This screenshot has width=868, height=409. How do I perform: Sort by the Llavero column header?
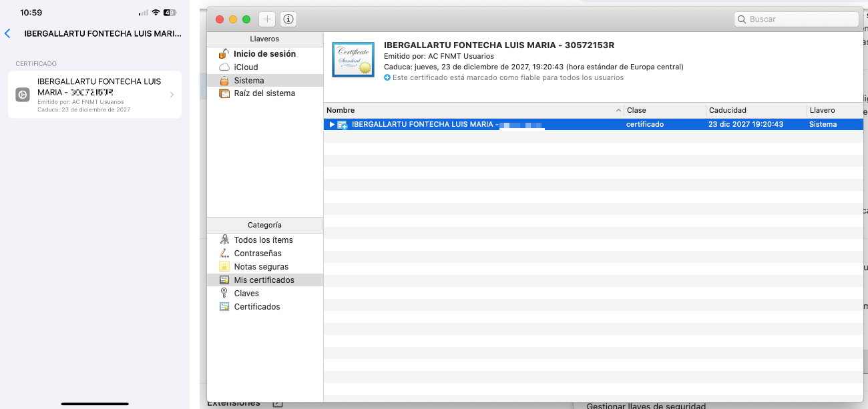click(x=835, y=110)
